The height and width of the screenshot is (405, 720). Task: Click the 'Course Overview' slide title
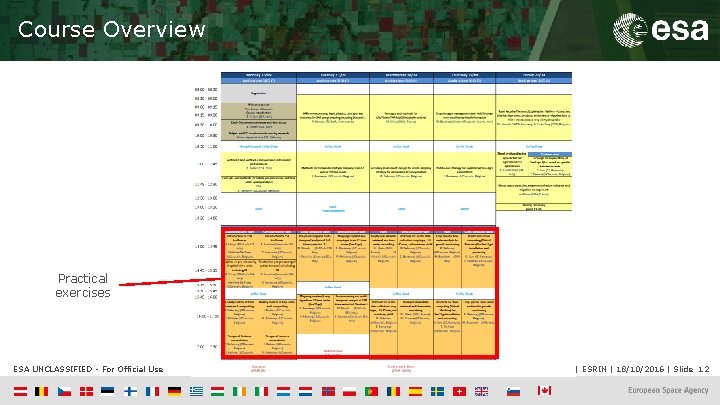click(x=112, y=30)
